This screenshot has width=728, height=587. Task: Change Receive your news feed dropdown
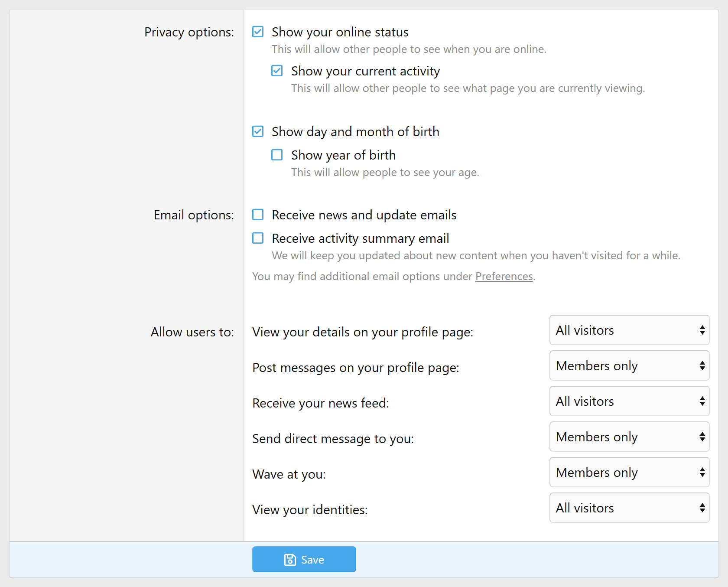click(x=629, y=401)
